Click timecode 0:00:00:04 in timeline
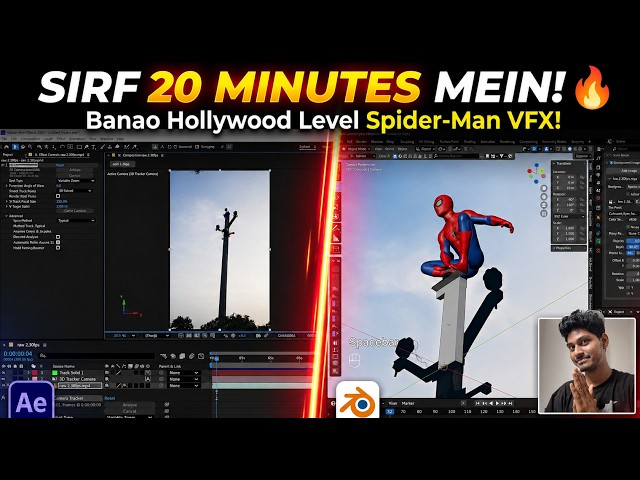 pos(18,353)
